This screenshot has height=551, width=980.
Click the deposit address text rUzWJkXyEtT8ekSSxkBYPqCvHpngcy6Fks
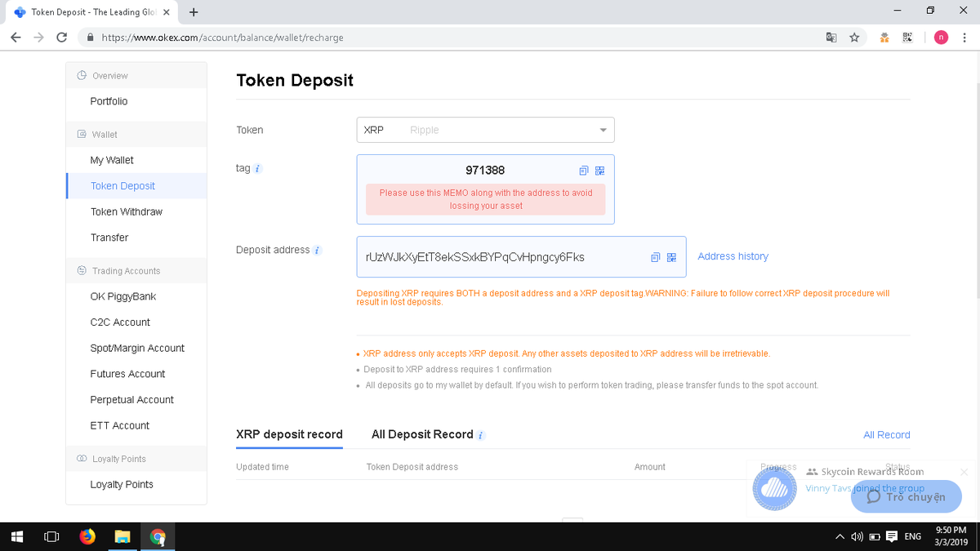[x=474, y=257]
